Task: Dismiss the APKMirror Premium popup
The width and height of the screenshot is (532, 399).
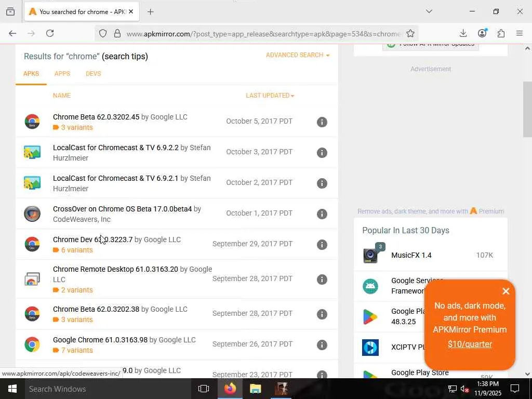Action: pos(506,291)
